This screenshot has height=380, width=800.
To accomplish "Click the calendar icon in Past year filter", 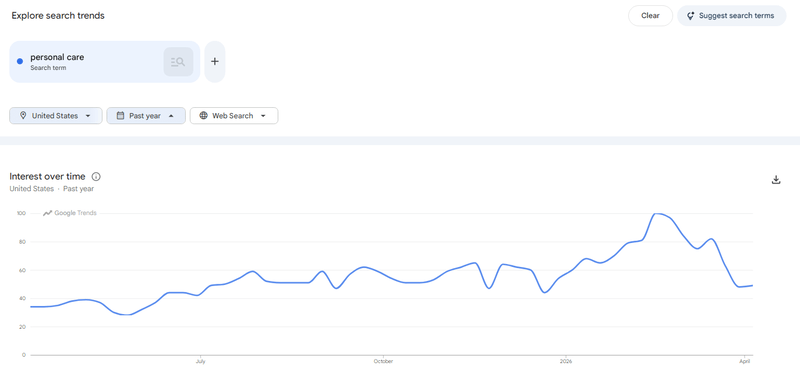I will coord(120,116).
